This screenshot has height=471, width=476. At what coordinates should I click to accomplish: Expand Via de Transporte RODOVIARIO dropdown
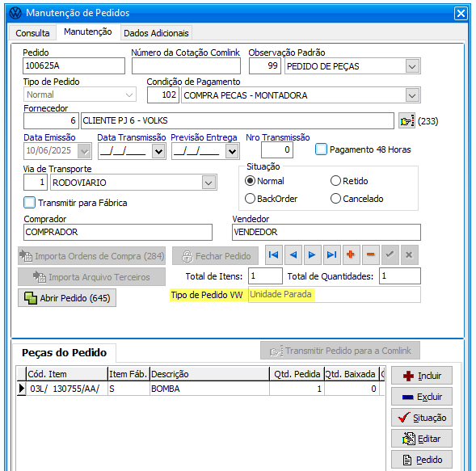pos(209,183)
